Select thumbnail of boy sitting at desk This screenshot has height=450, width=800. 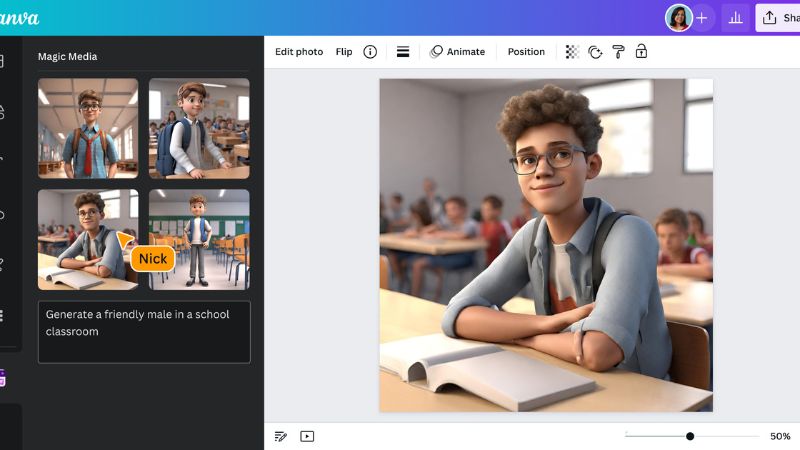pos(88,239)
